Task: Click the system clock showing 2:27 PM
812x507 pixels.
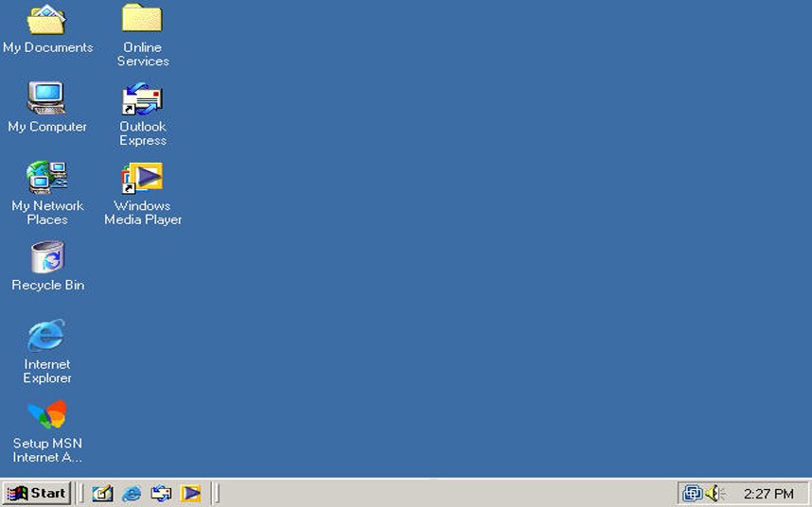Action: pyautogui.click(x=768, y=494)
